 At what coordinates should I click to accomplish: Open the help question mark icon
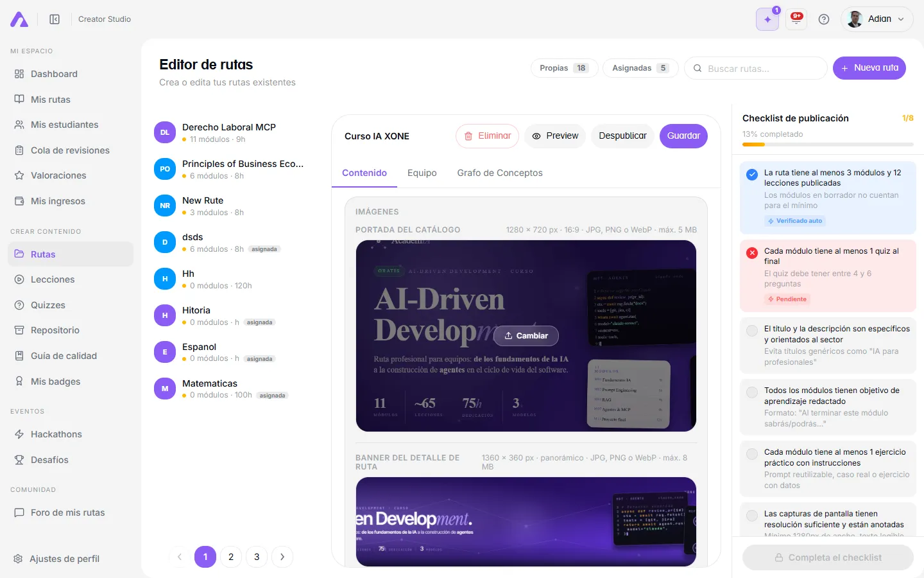point(824,19)
